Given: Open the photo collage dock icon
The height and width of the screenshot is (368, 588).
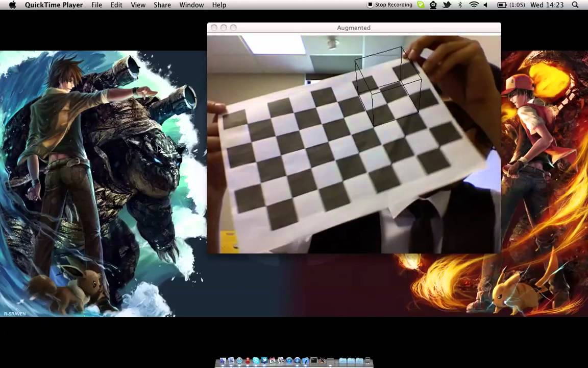Looking at the screenshot, I should (x=281, y=360).
